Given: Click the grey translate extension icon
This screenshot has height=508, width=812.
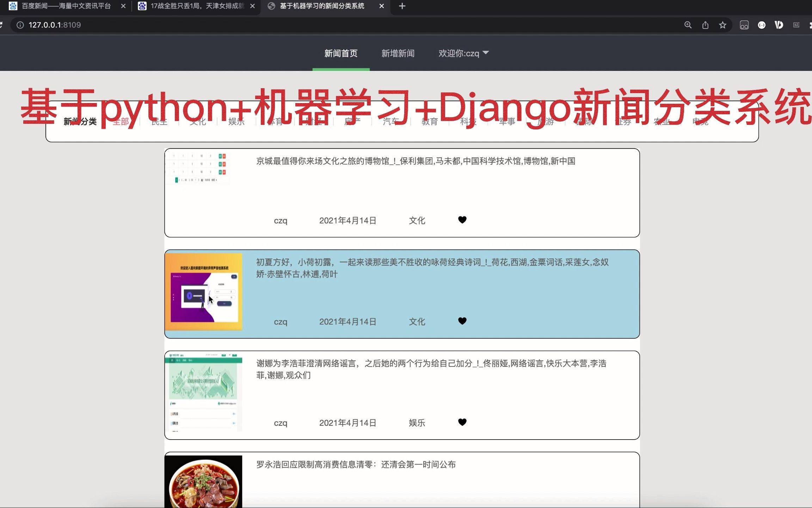Looking at the screenshot, I should [x=796, y=25].
